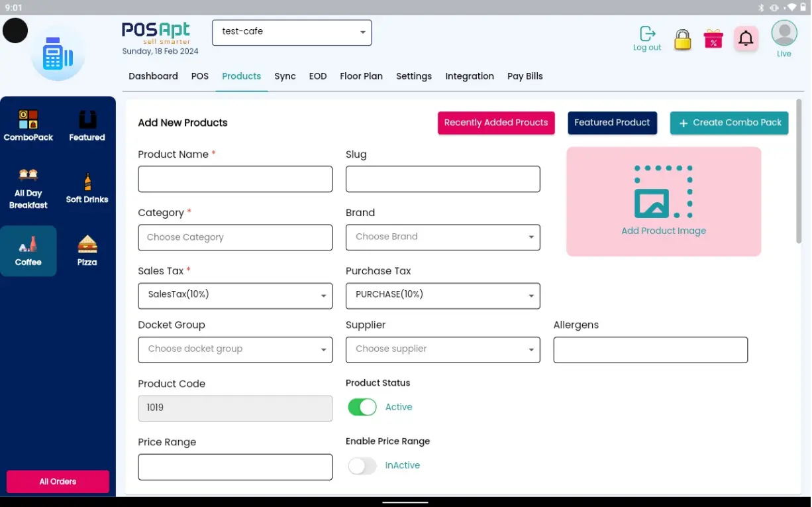Screen dimensions: 812x507
Task: Open the Choose Brand dropdown
Action: [442, 237]
